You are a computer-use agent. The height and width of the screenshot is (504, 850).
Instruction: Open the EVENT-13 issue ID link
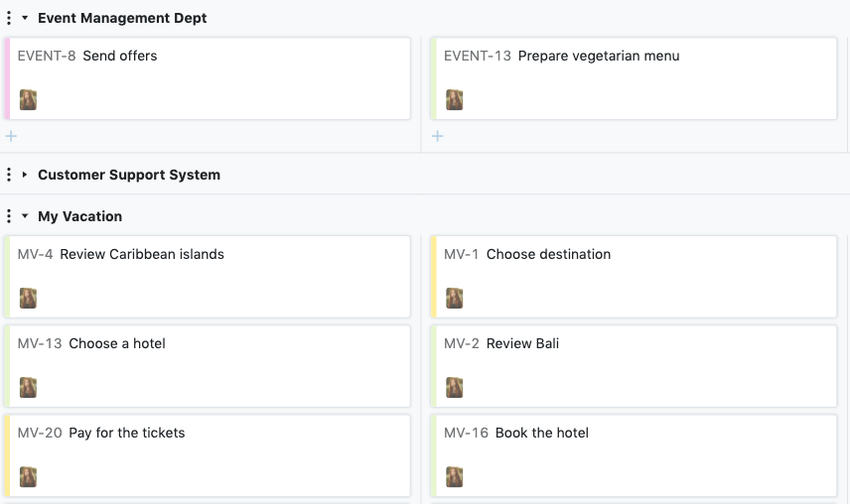[477, 57]
